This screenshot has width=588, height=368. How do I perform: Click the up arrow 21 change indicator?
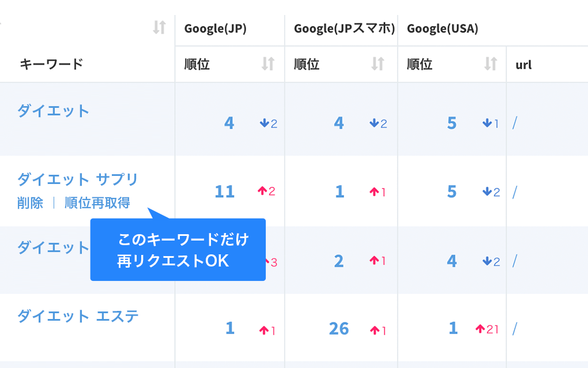click(487, 329)
